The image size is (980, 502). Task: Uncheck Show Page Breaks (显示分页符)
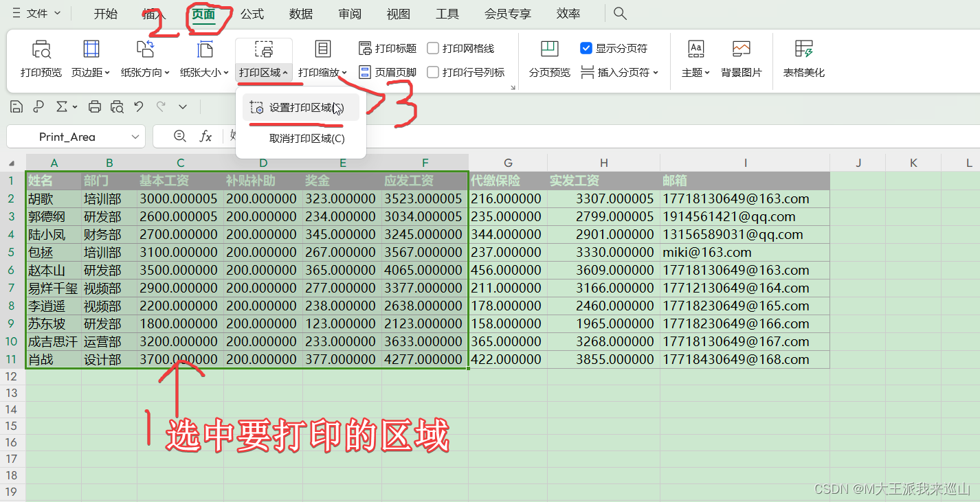click(586, 48)
